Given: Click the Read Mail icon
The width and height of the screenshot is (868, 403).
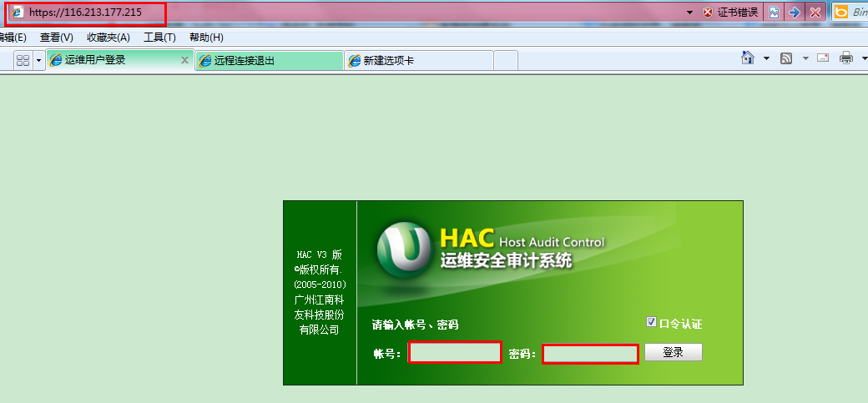Looking at the screenshot, I should click(x=823, y=58).
